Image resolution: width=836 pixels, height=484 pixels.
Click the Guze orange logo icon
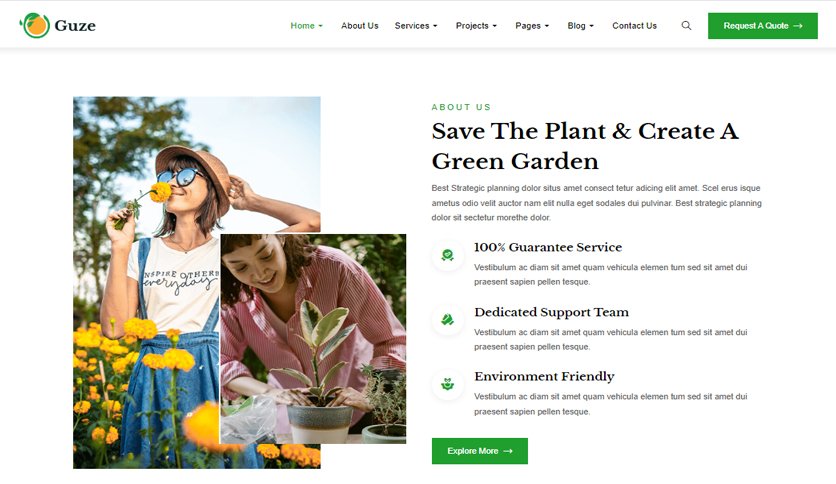click(35, 25)
